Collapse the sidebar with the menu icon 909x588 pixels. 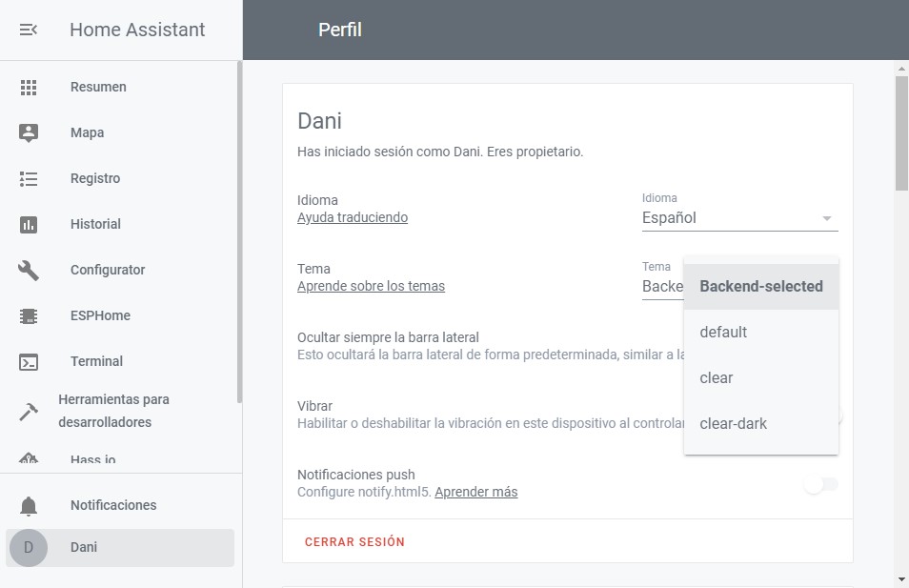[x=29, y=30]
